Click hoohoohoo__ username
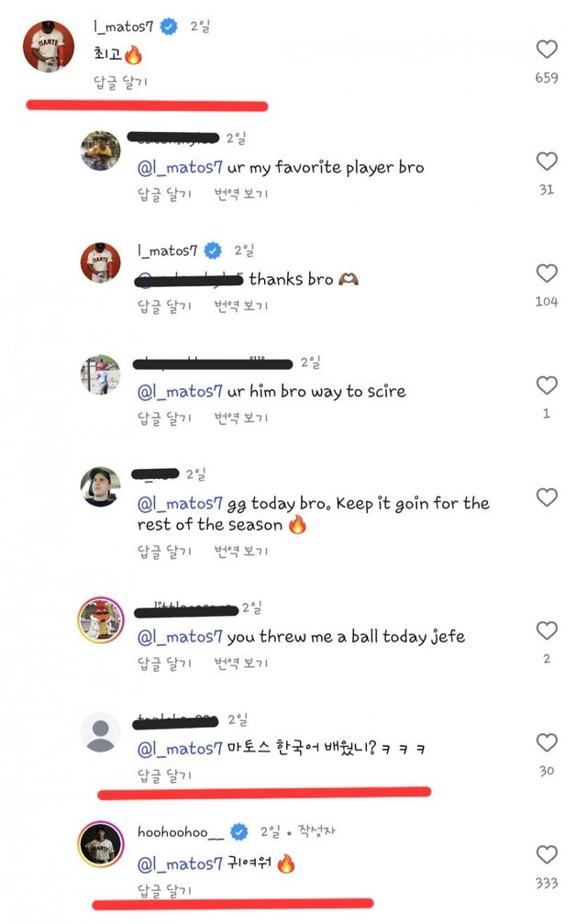 pyautogui.click(x=180, y=832)
